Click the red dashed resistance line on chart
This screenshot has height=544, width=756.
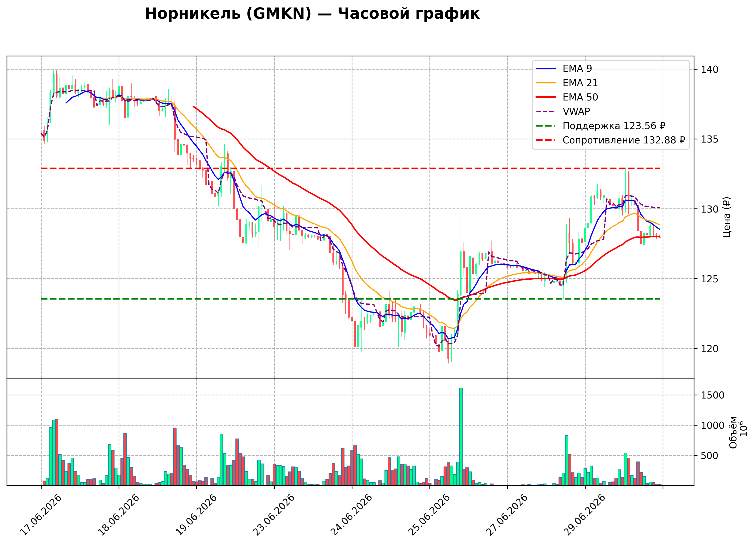point(350,168)
